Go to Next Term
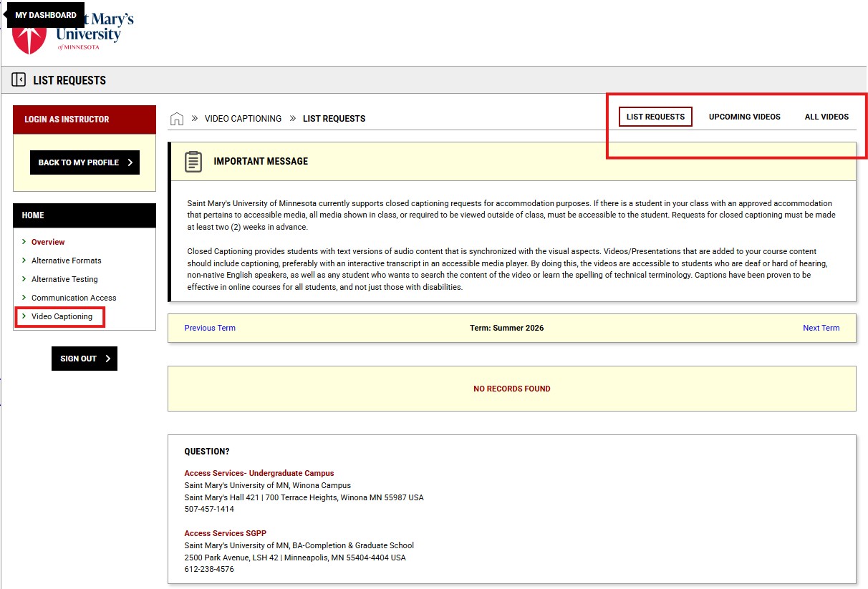 [821, 328]
